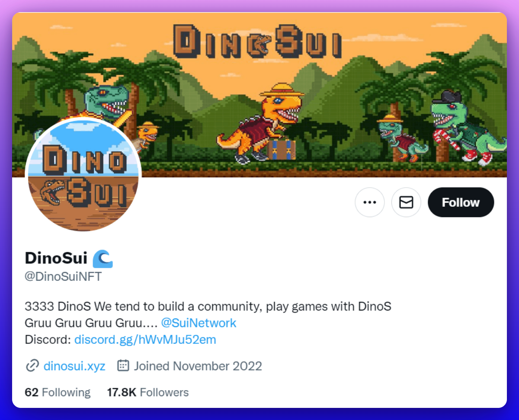519x420 pixels.
Task: Visit the @SuiNetwork mention link
Action: [199, 323]
